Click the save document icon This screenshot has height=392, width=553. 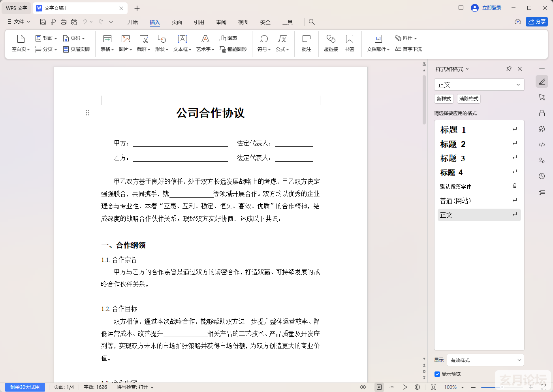tap(43, 22)
